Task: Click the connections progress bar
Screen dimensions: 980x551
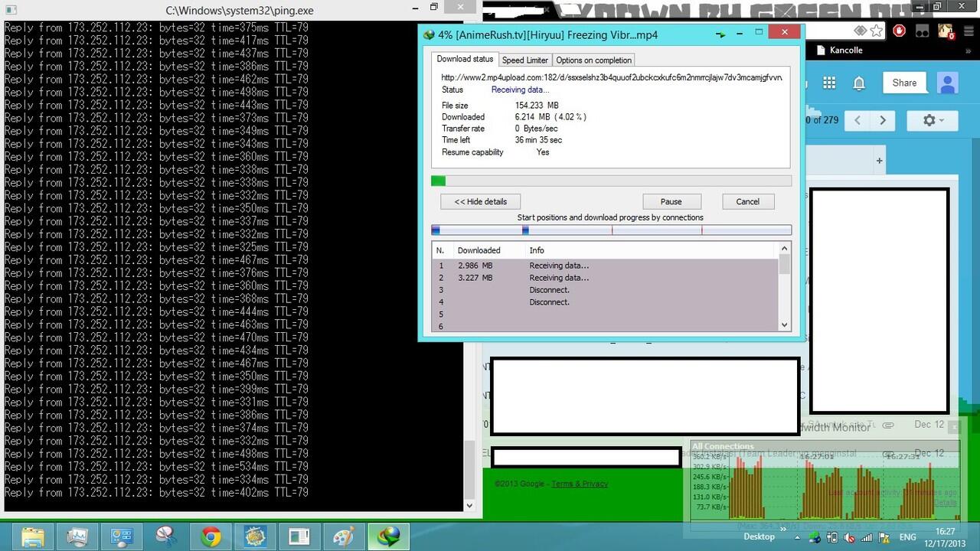Action: click(612, 230)
